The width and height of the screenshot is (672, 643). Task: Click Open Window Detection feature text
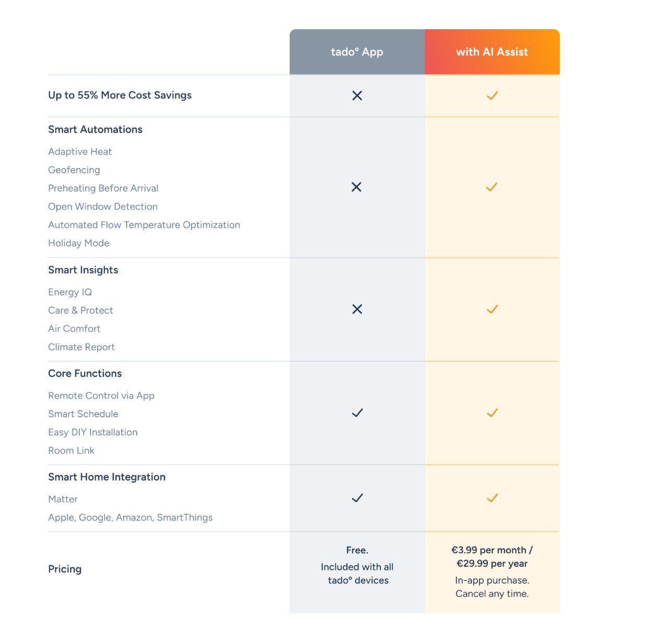(x=103, y=207)
